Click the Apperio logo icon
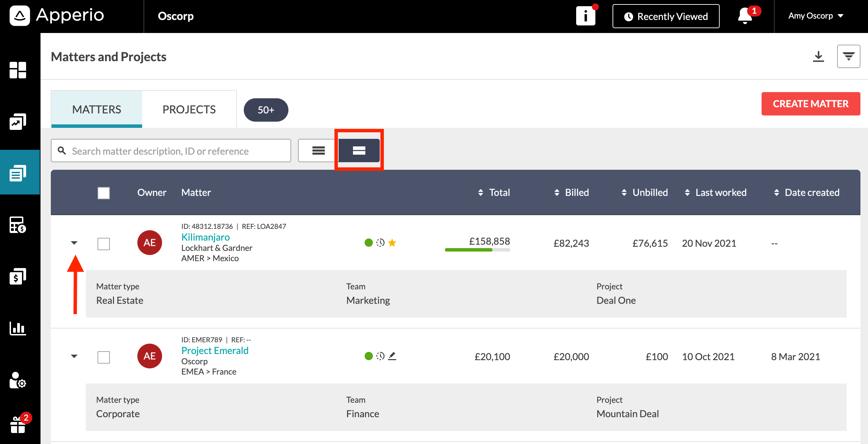 [20, 16]
